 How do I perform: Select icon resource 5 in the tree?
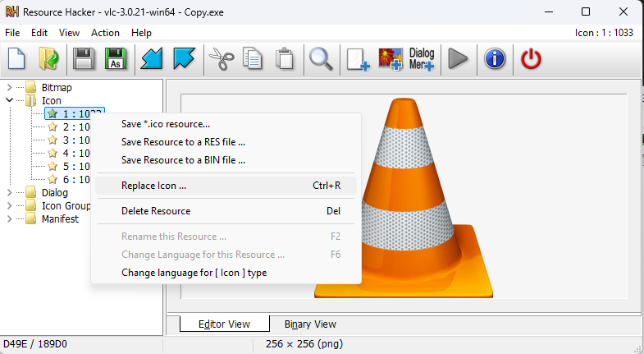(68, 167)
